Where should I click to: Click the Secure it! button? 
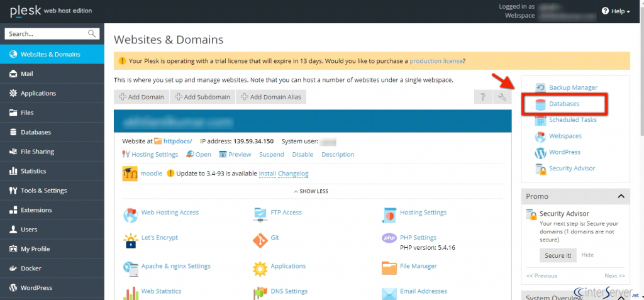coord(558,255)
